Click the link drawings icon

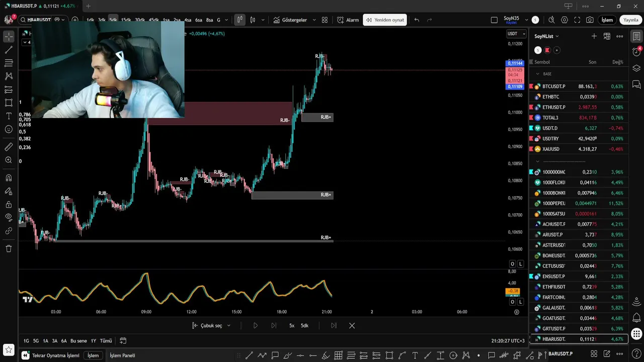click(x=9, y=231)
